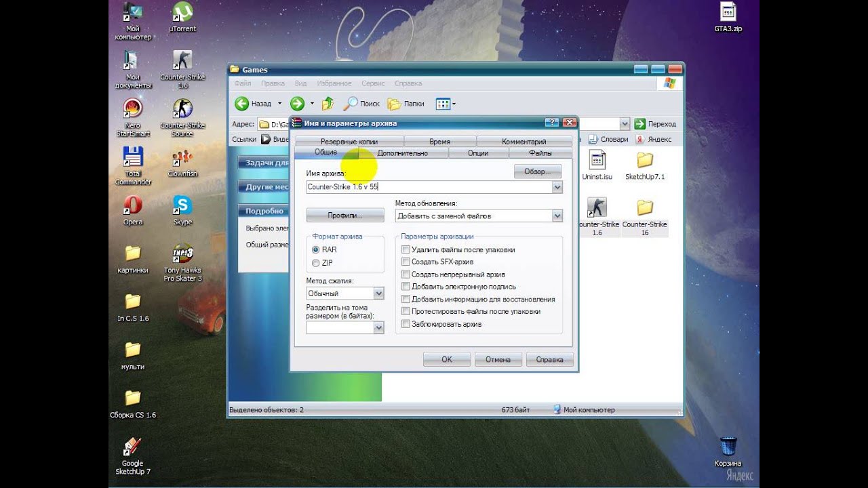Click the green forward arrow in Games window
This screenshot has width=868, height=488.
[x=297, y=104]
